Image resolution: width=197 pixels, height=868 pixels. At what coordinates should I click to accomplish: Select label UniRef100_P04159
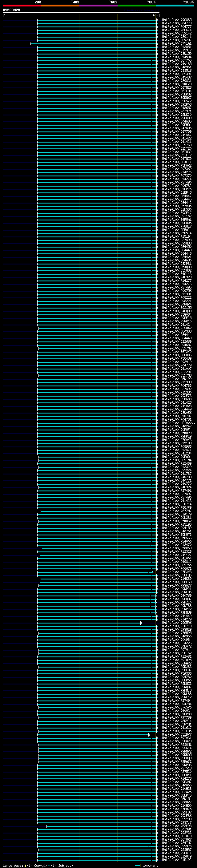tap(176, 528)
